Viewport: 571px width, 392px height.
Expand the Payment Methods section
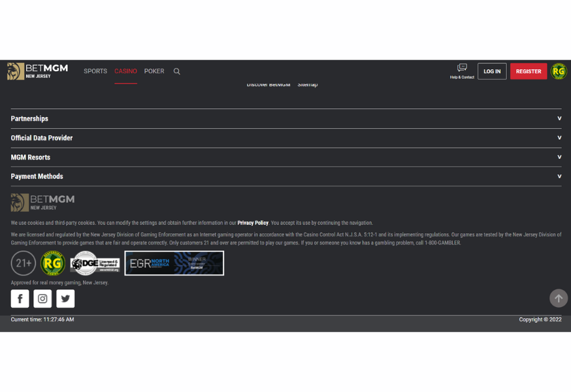tap(286, 176)
